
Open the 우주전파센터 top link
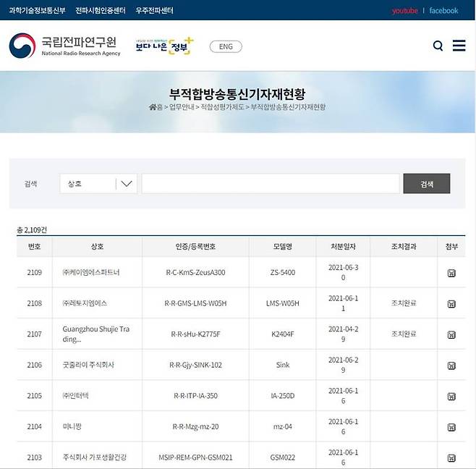click(x=154, y=10)
